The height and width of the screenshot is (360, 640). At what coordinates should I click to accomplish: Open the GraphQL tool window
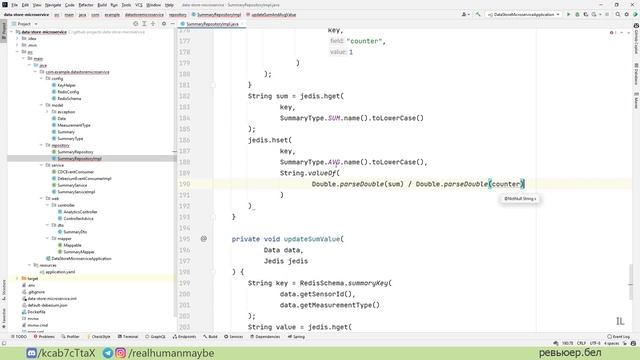pyautogui.click(x=156, y=337)
